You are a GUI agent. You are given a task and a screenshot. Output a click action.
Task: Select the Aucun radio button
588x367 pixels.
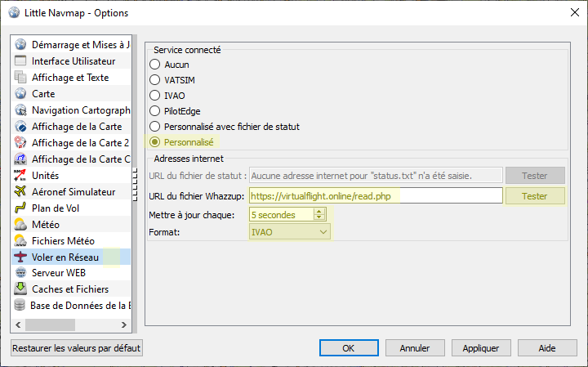[x=154, y=65]
